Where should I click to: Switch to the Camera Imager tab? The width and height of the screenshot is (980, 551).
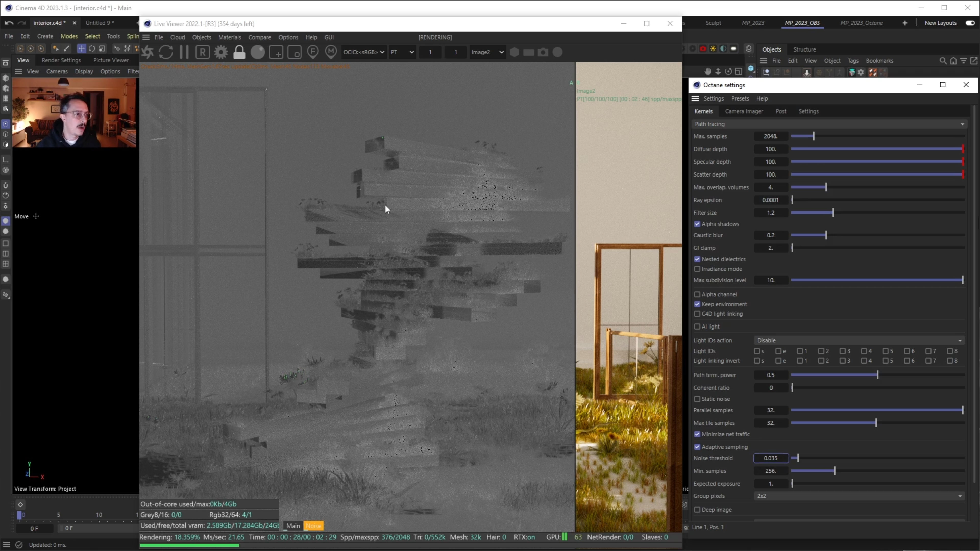tap(744, 111)
